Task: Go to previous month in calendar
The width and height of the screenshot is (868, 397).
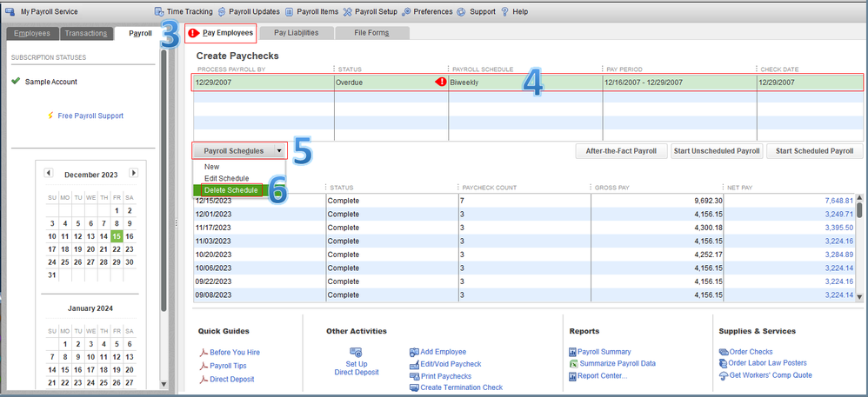Action: tap(49, 173)
